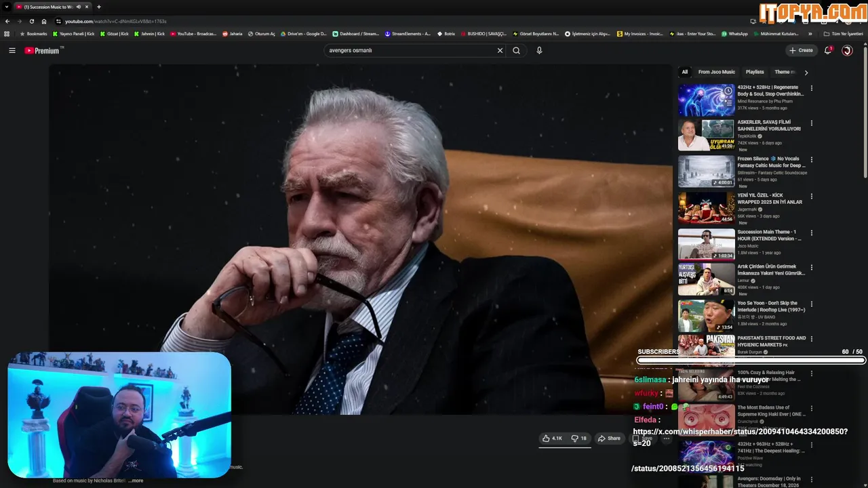This screenshot has width=868, height=488.
Task: Open the 'Gözat | Kick' bookmark
Action: (114, 33)
